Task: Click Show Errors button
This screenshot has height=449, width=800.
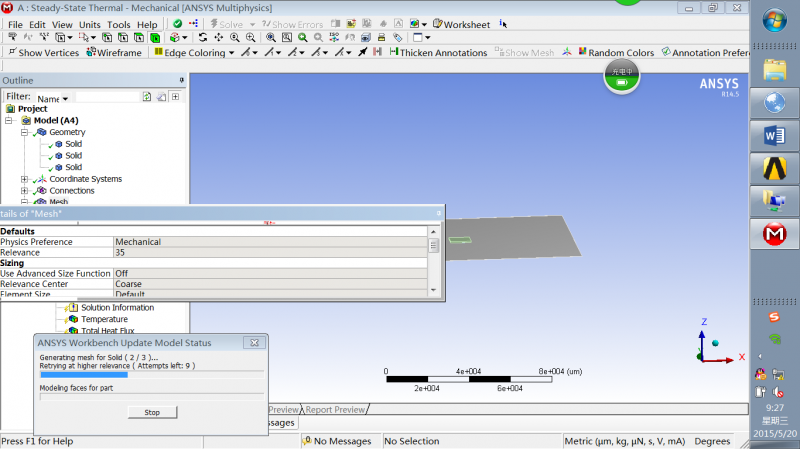Action: pyautogui.click(x=292, y=24)
